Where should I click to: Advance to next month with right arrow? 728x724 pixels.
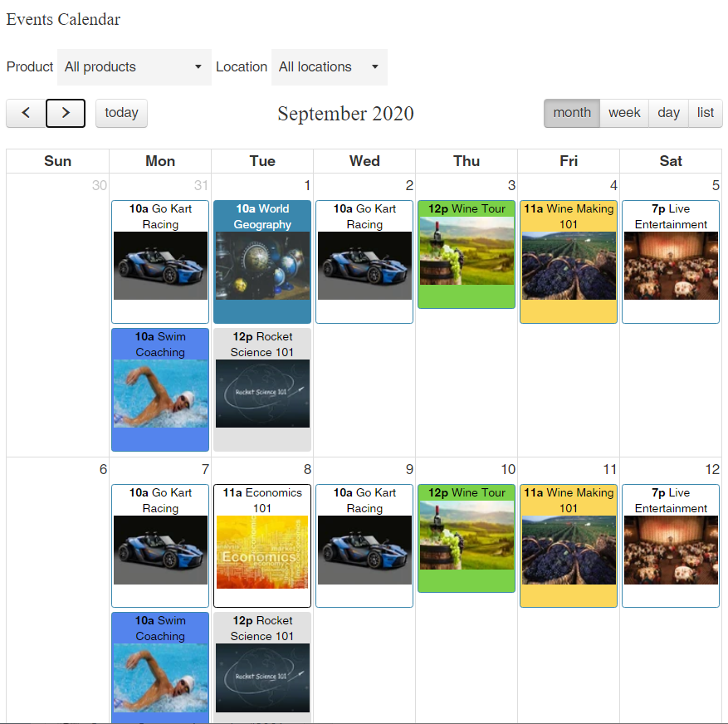pos(66,113)
